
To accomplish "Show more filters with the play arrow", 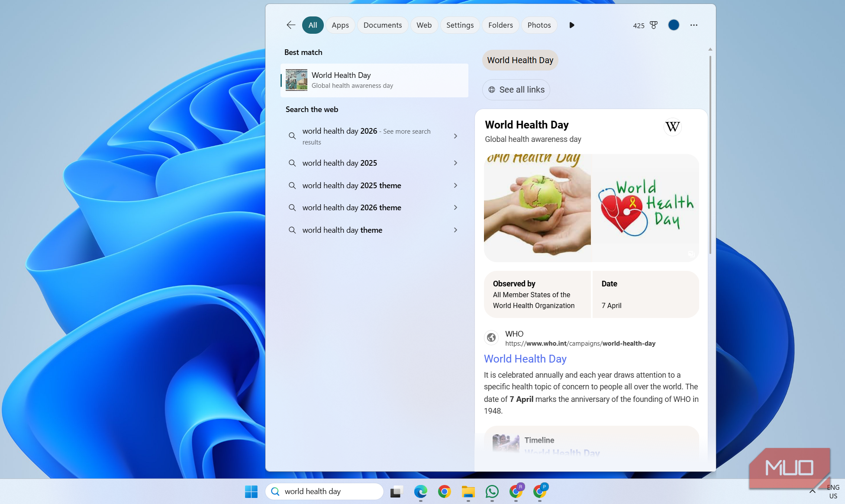I will (x=572, y=25).
